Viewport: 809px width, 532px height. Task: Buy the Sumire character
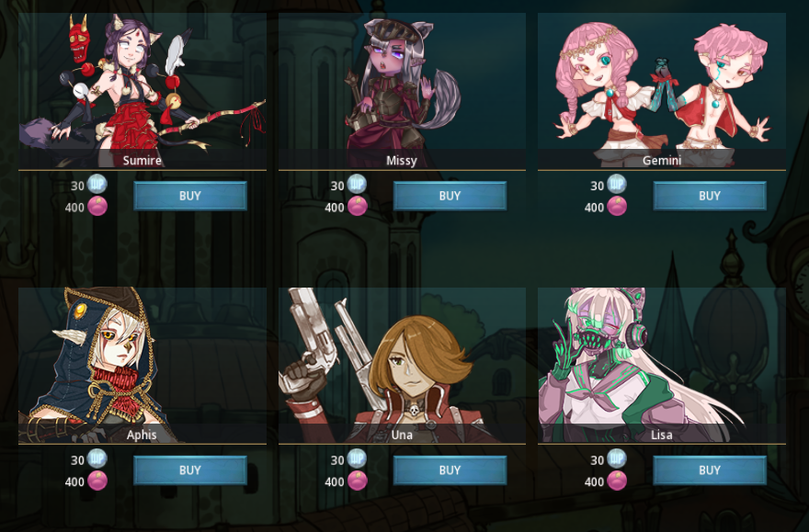pyautogui.click(x=190, y=196)
